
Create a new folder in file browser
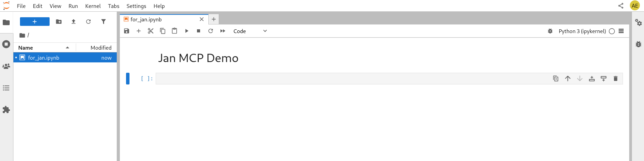point(59,22)
